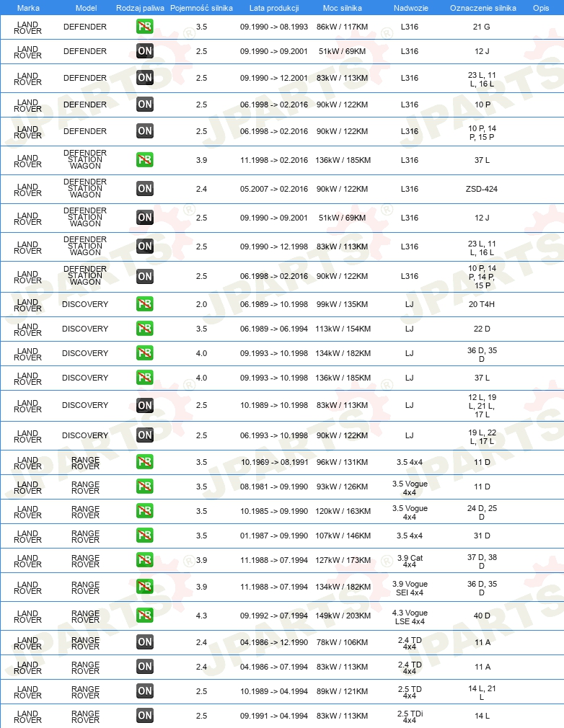Click the petrol icon in the Defender Station Wagon 3.9 row
The width and height of the screenshot is (564, 728).
click(144, 160)
